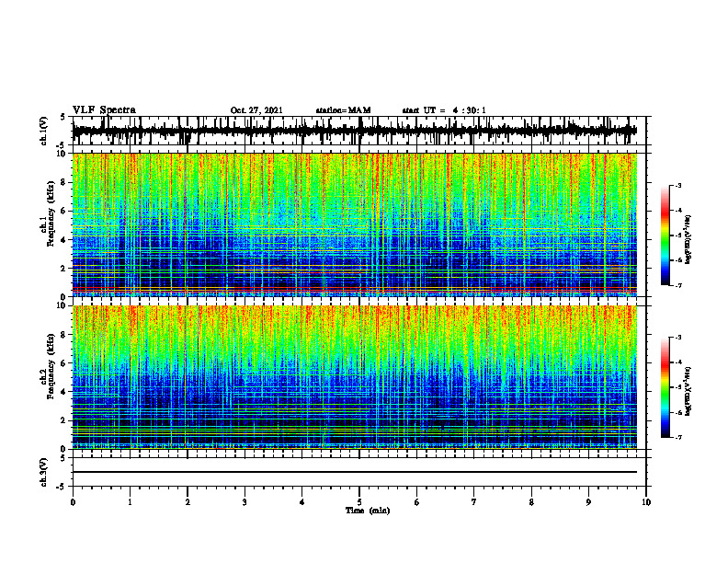Click time axis tick label '1'
This screenshot has height=563, width=728.
[x=130, y=502]
